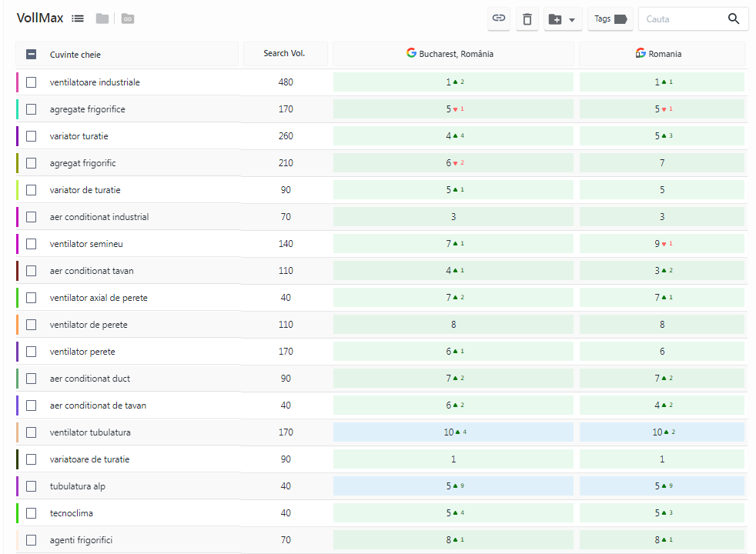Check the ventilatoare industriale checkbox
Image resolution: width=756 pixels, height=554 pixels.
tap(31, 82)
